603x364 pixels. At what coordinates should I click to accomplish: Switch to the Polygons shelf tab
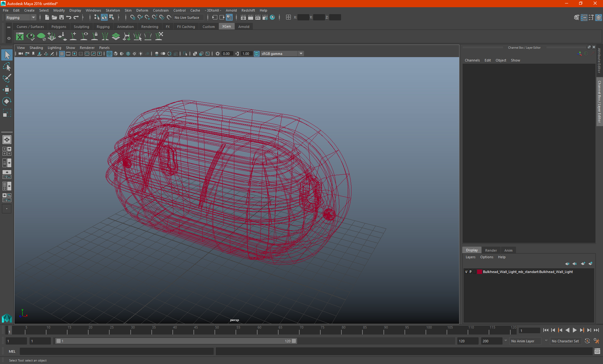(x=59, y=27)
